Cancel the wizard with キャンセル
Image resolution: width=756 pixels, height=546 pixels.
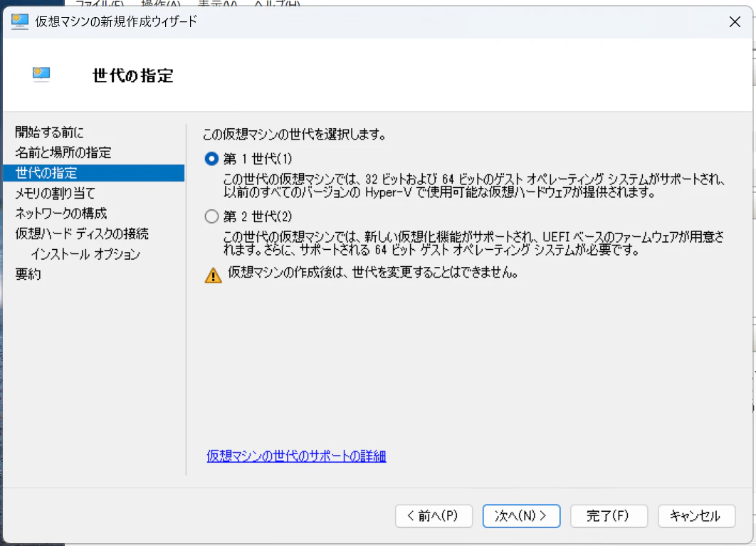(696, 515)
